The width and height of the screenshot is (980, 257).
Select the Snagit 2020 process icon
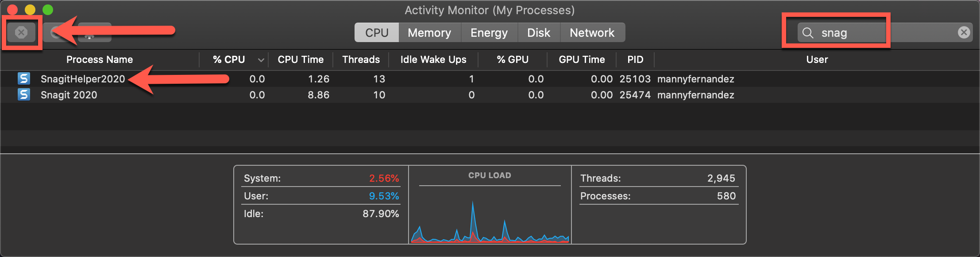[x=24, y=95]
